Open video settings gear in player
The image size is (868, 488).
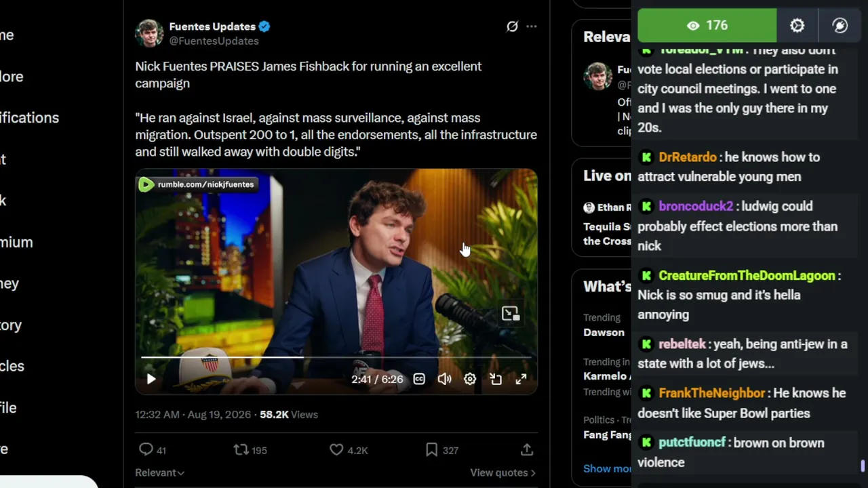[x=470, y=379]
